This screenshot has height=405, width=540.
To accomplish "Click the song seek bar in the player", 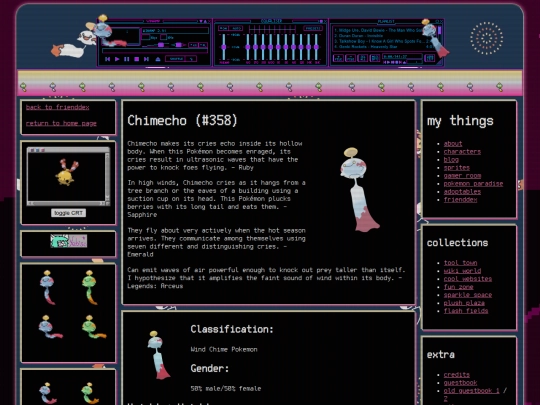I will (155, 51).
